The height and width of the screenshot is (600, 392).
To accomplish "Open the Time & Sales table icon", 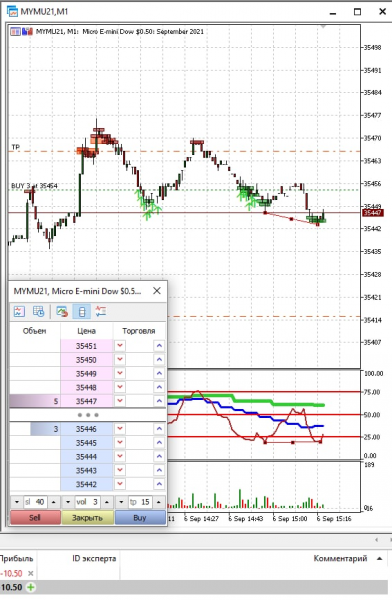I will tap(39, 311).
